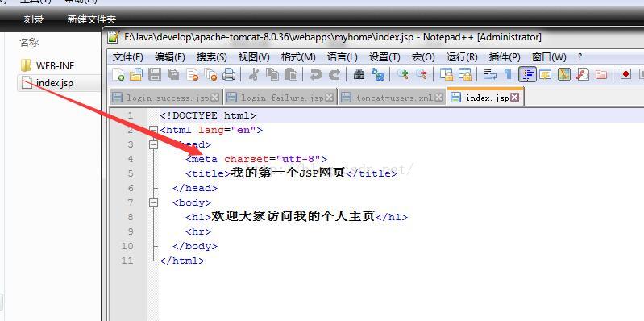Click the <hr> tag on line 9
This screenshot has height=321, width=644.
coord(198,231)
